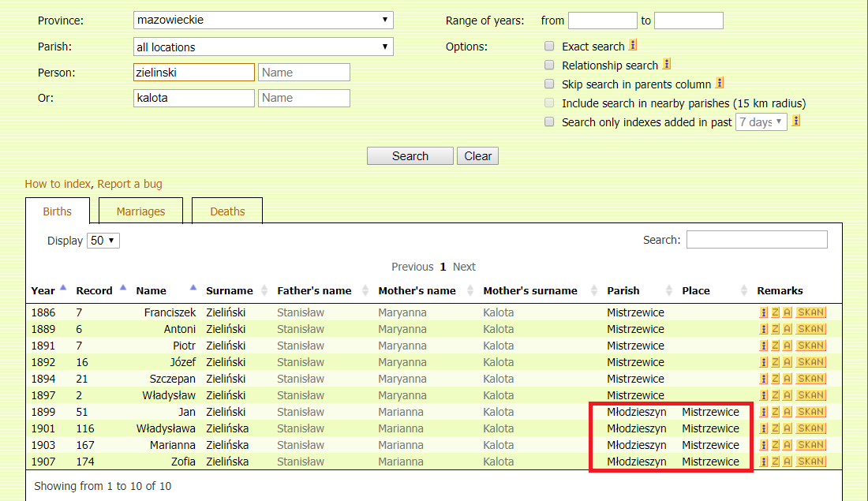Open the Report a bug link

pos(129,184)
